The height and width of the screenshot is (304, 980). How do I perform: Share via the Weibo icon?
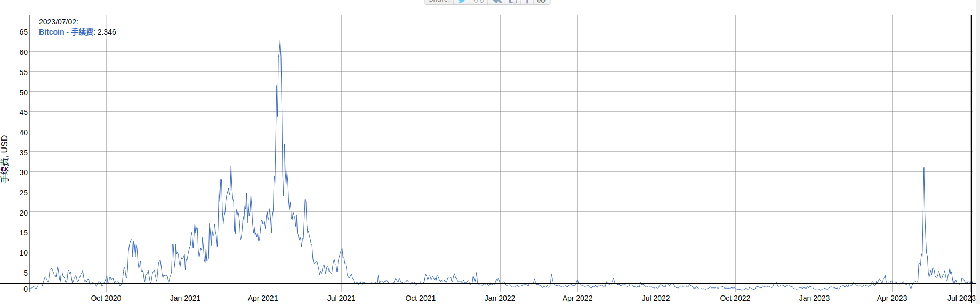coord(541,2)
